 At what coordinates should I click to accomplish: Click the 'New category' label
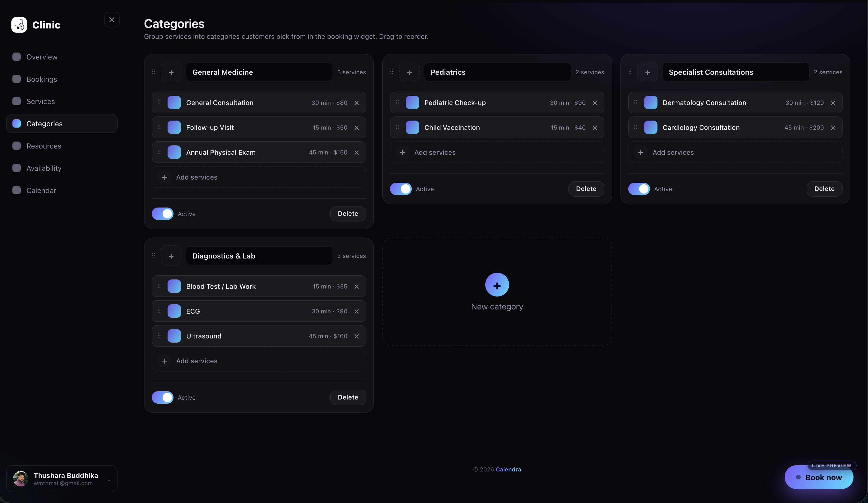[497, 306]
